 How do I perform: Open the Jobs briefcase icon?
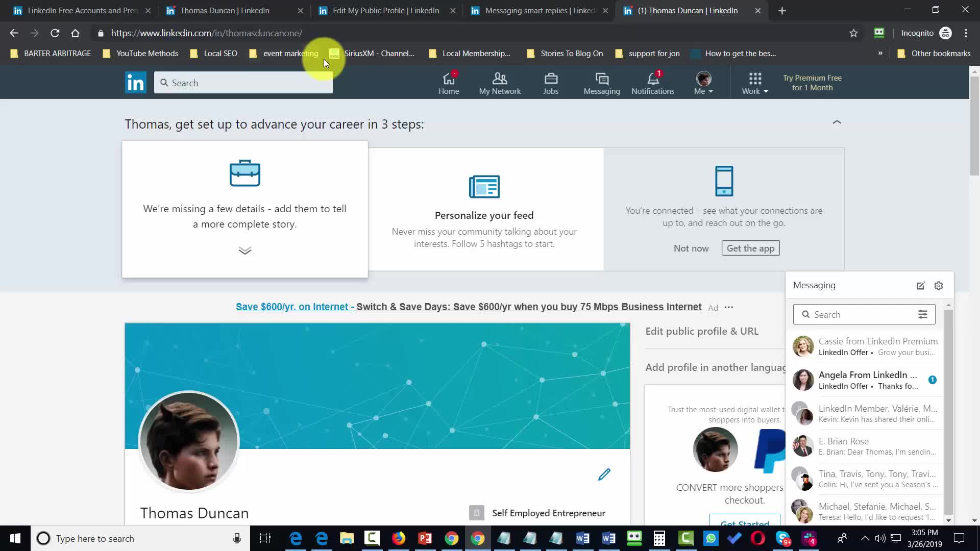[551, 83]
